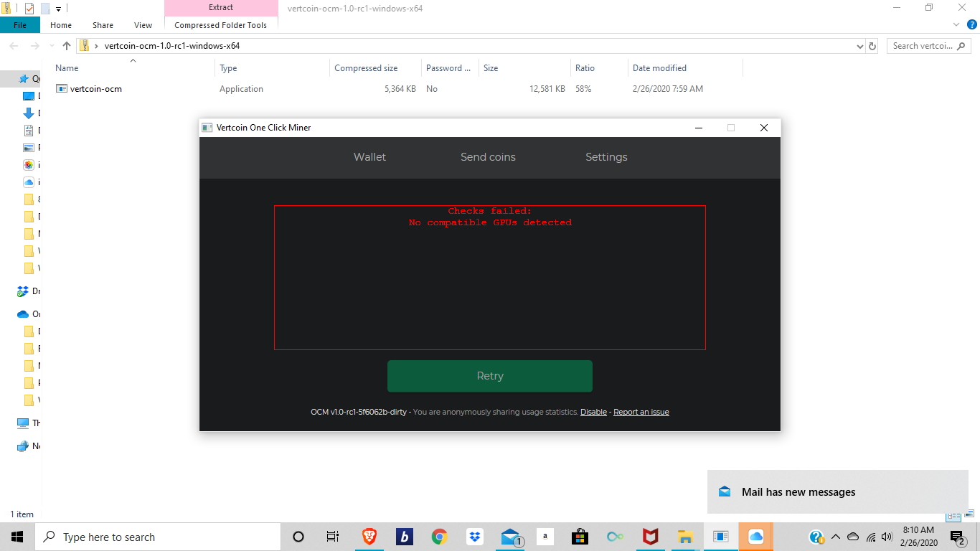Open the Mail app showing new messages
980x551 pixels.
509,536
